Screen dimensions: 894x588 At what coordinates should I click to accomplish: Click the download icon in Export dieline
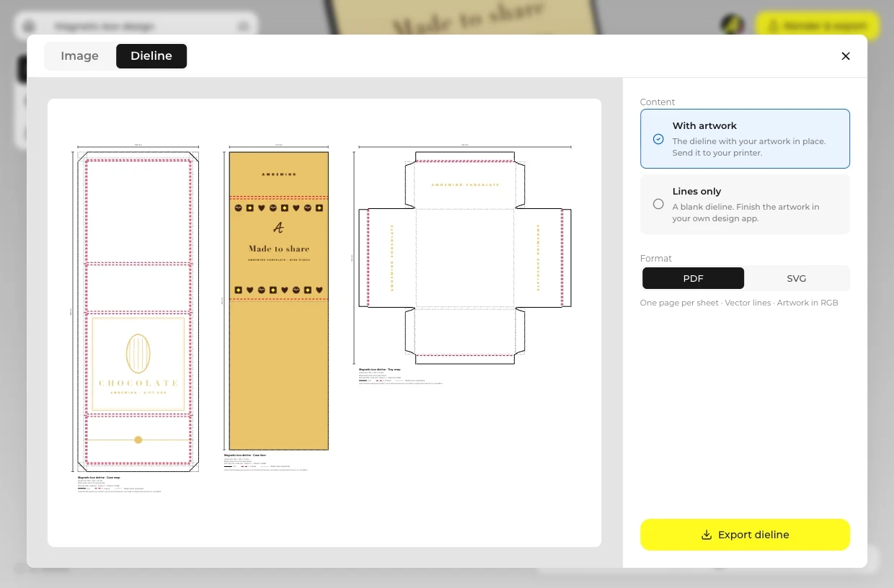click(707, 535)
